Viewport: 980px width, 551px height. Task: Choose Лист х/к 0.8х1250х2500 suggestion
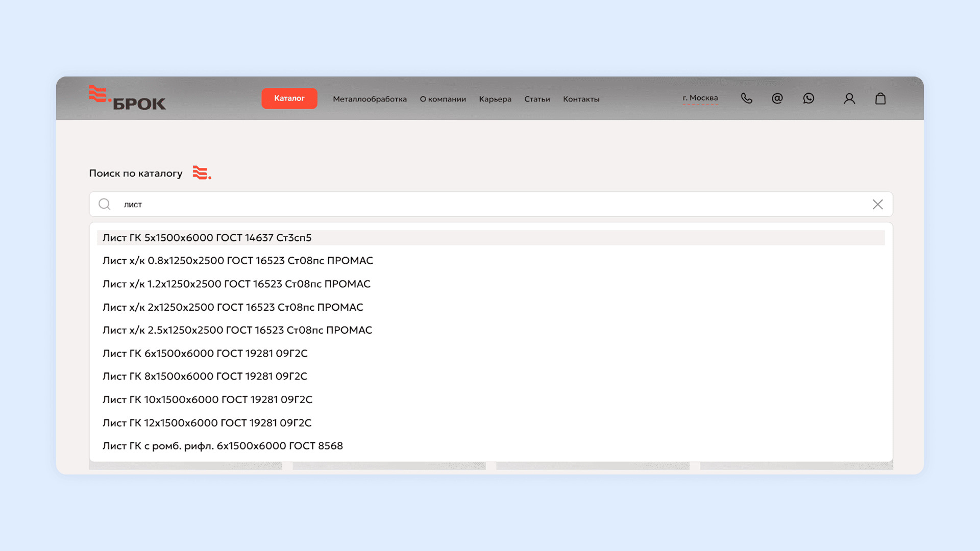click(237, 261)
